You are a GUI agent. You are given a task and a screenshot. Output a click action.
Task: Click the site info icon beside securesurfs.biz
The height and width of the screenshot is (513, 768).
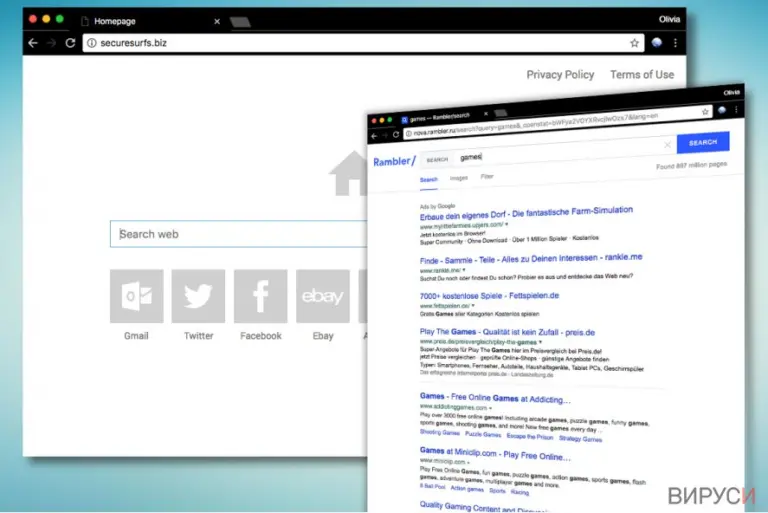pos(92,43)
